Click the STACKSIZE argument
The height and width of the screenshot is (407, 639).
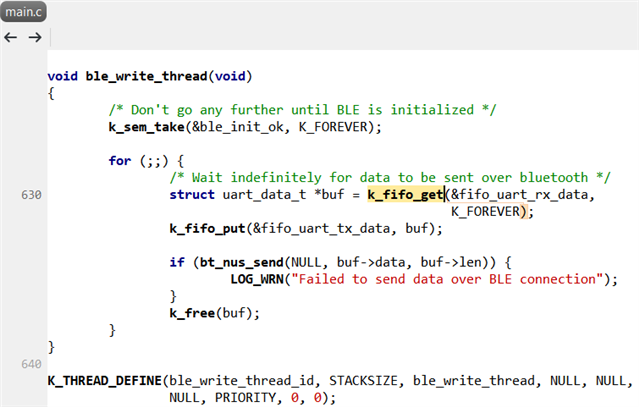pyautogui.click(x=363, y=381)
